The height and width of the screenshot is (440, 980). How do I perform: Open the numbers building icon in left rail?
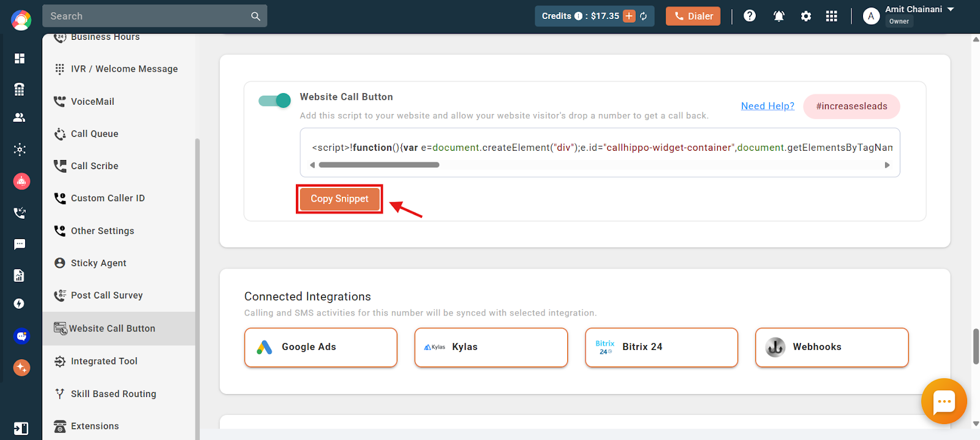pos(20,89)
